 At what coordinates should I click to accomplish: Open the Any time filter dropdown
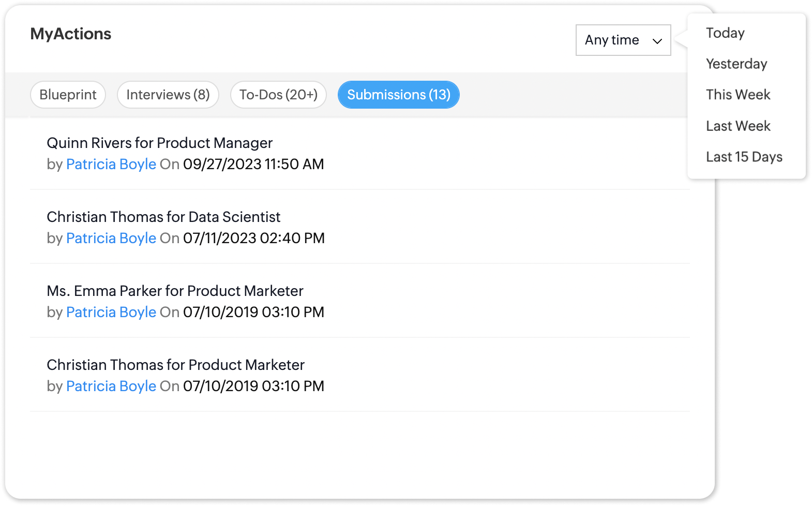coord(612,40)
